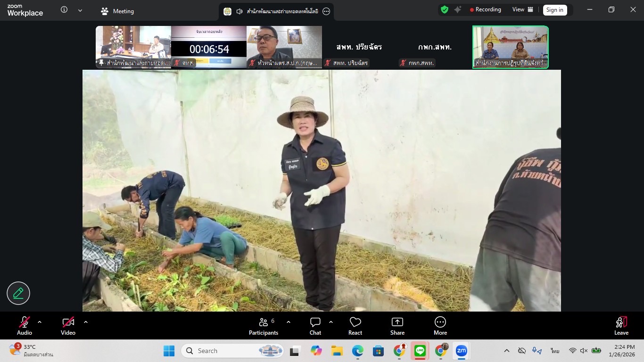Select the annotation pencil icon
Screen dimensions: 644x362
[18, 293]
